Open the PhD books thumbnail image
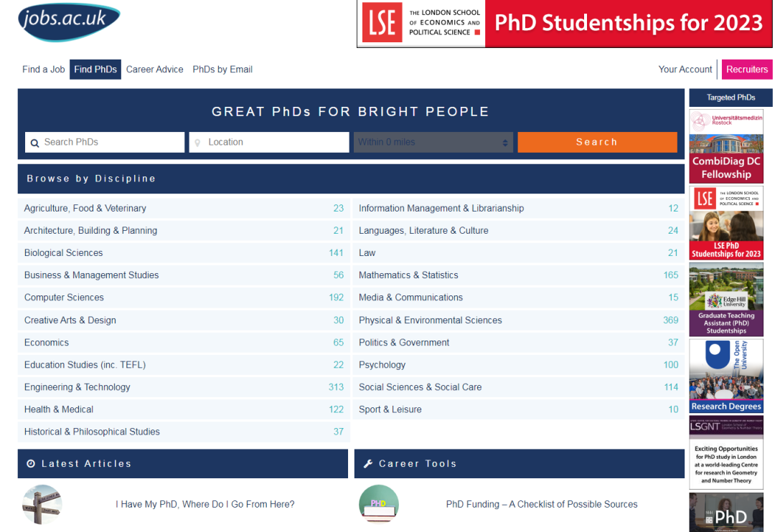Screen dimensions: 775x532 tap(379, 504)
